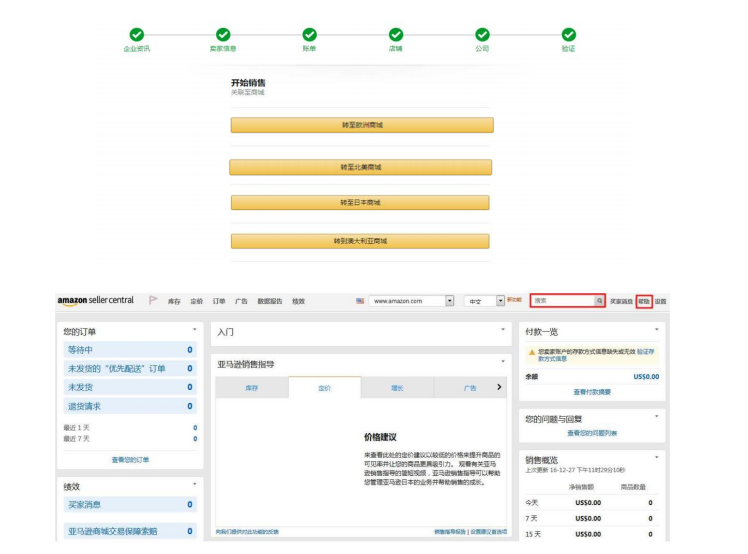Click the right chevron after coaching tabs
The height and width of the screenshot is (554, 748).
[x=499, y=387]
